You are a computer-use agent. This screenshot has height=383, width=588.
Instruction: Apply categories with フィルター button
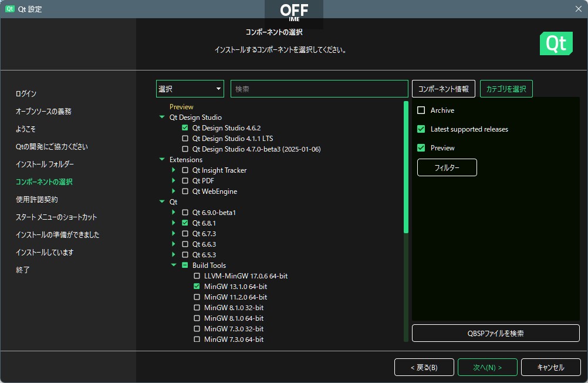click(x=447, y=167)
